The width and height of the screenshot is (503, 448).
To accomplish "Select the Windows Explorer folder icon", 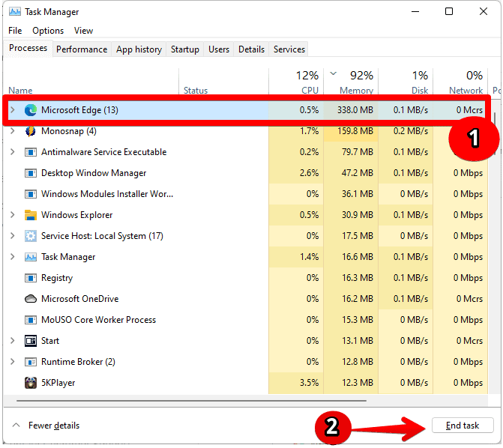I will coord(31,215).
